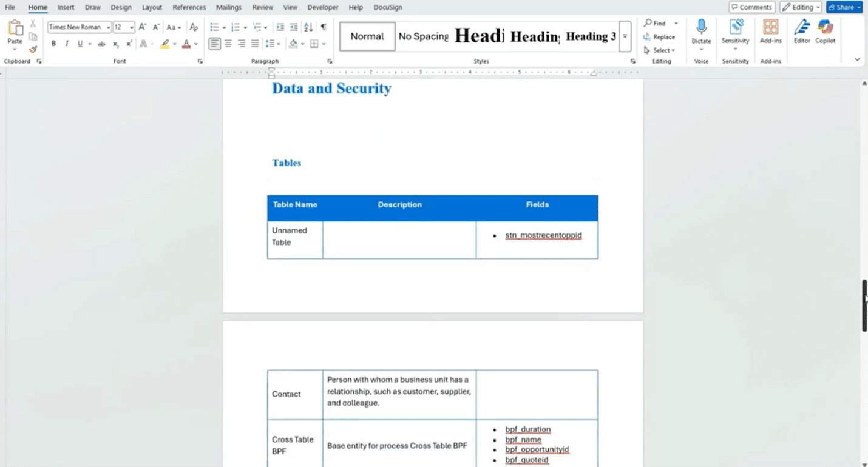Screen dimensions: 868x467
Task: Apply bulleted list formatting
Action: click(x=214, y=27)
